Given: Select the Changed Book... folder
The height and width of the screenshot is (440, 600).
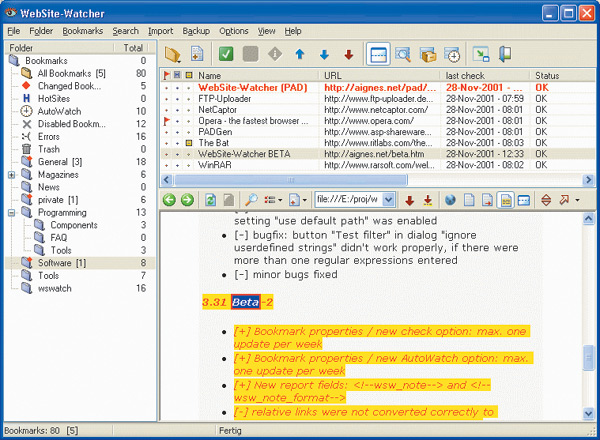Looking at the screenshot, I should point(69,86).
